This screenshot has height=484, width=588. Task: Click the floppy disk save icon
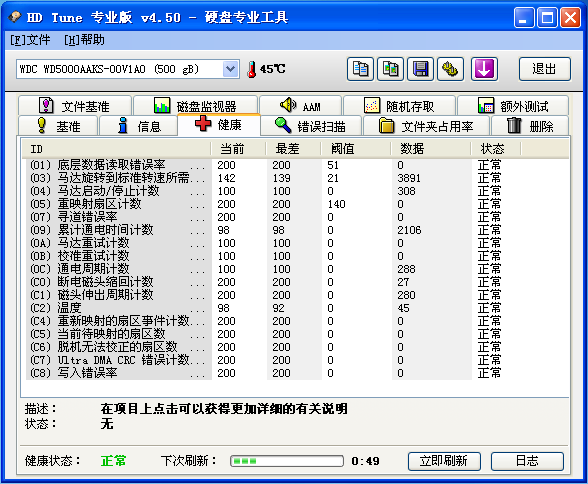pos(420,69)
